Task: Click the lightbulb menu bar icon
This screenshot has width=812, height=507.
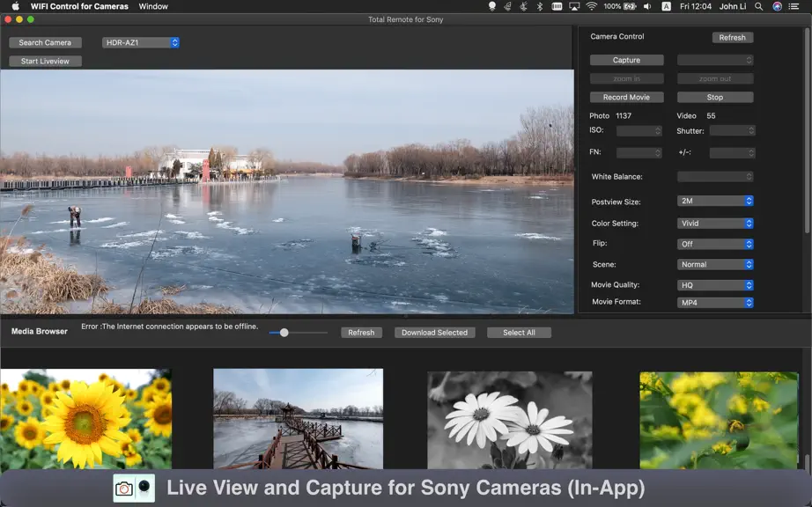Action: (x=492, y=6)
